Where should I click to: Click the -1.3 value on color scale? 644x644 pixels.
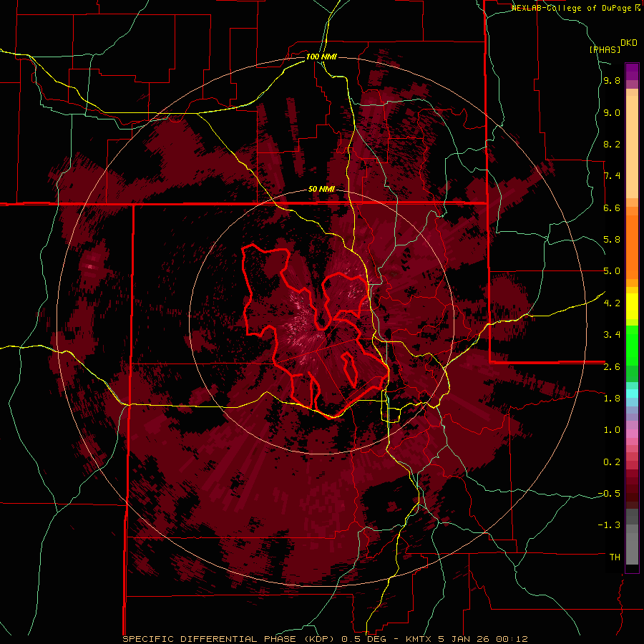[610, 525]
